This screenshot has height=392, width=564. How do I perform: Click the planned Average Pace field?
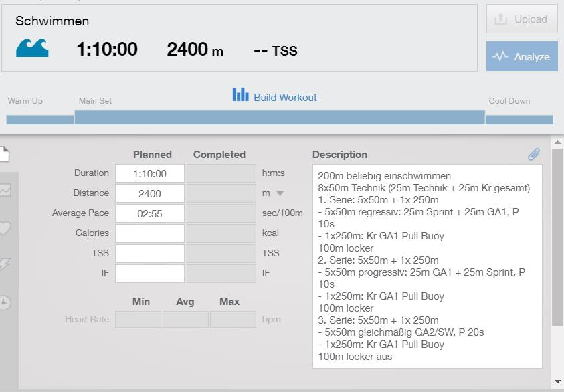150,213
